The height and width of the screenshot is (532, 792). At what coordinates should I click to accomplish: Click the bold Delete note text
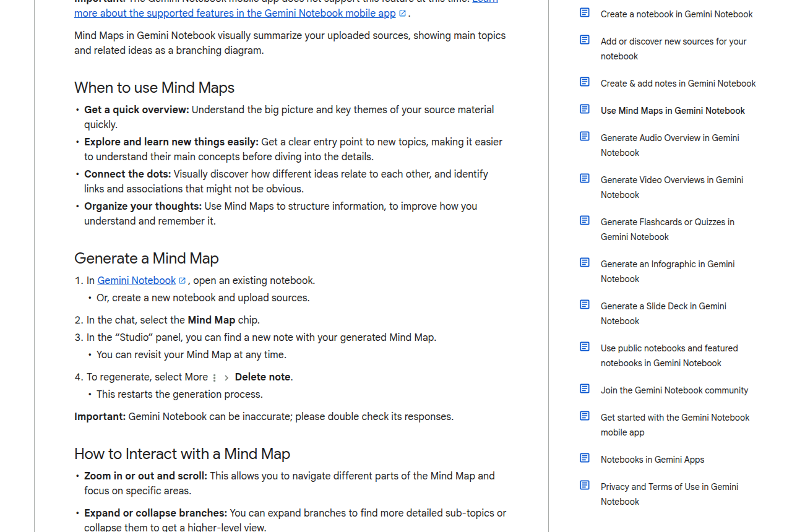262,377
